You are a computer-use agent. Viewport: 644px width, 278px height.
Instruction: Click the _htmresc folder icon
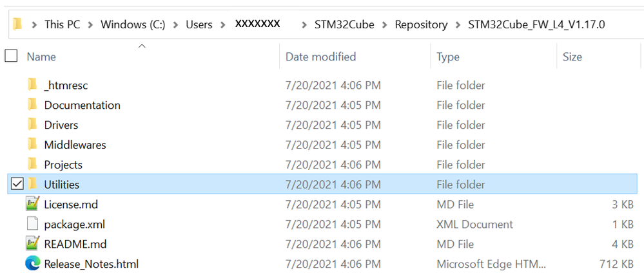32,85
